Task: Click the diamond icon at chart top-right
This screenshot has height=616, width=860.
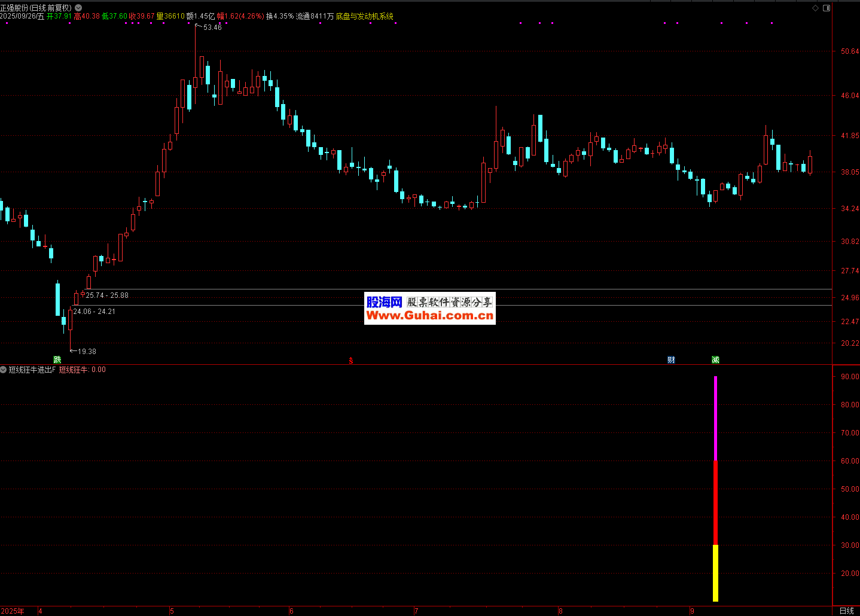Action: click(815, 8)
